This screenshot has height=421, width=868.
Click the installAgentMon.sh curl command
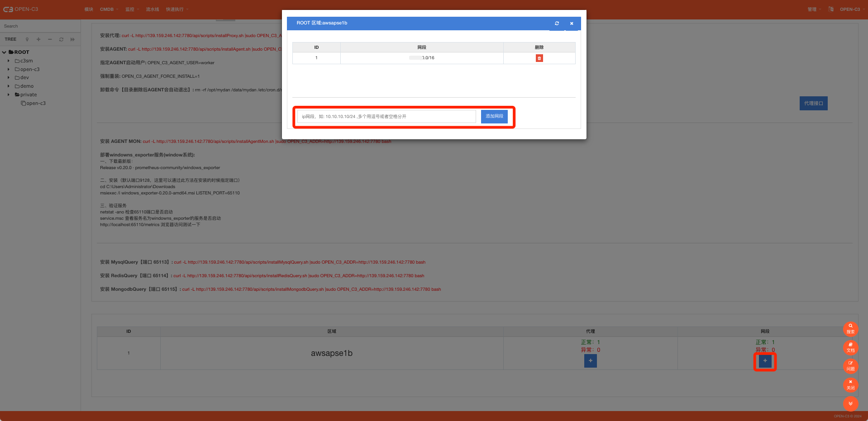point(267,141)
